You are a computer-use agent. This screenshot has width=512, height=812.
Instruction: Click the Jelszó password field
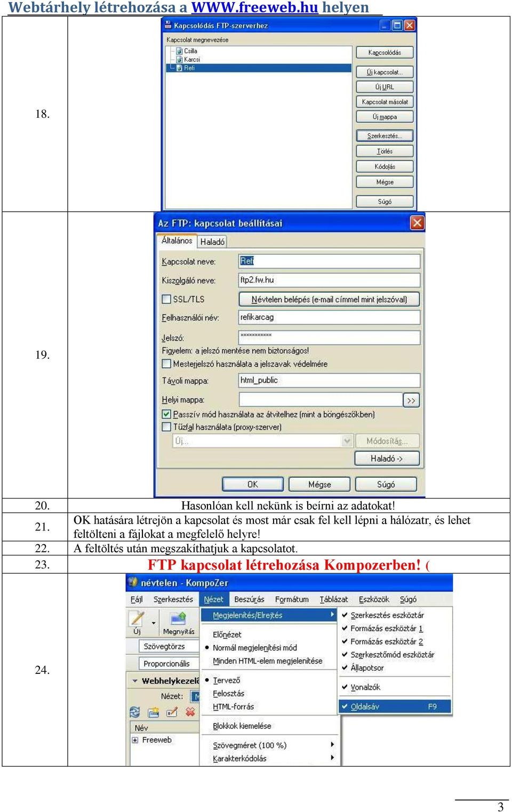329,337
